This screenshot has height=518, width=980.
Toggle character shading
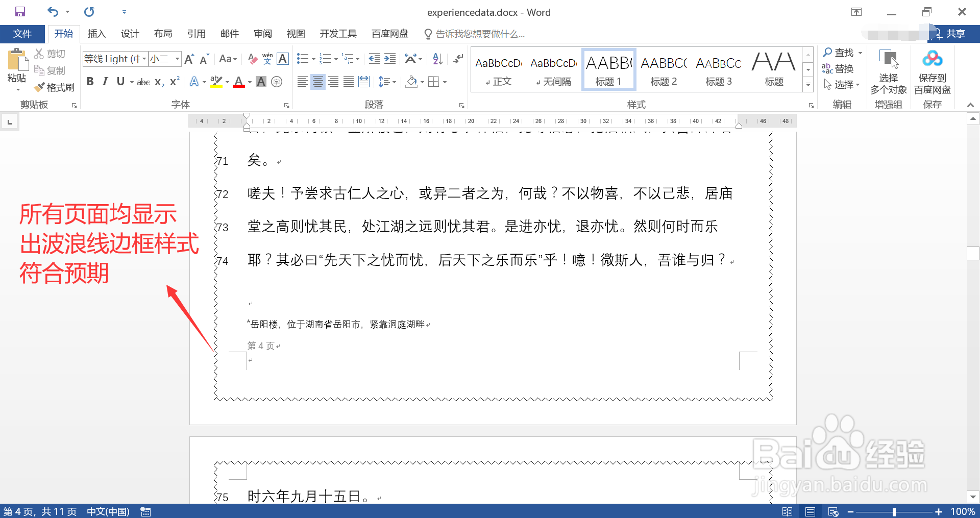[x=261, y=82]
